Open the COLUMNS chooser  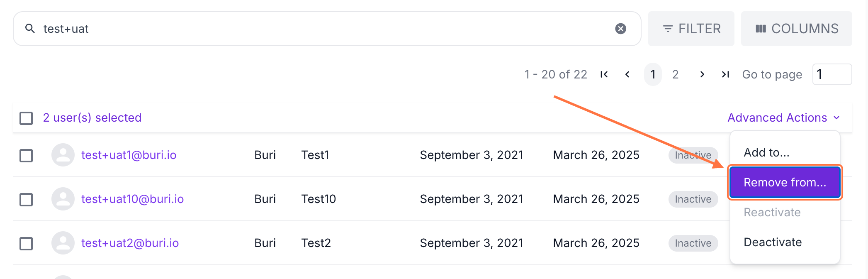(x=796, y=29)
